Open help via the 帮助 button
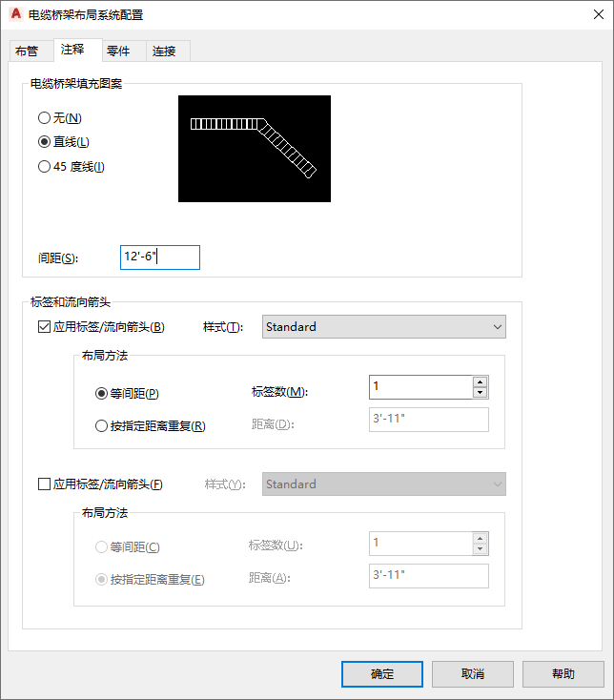 [563, 674]
